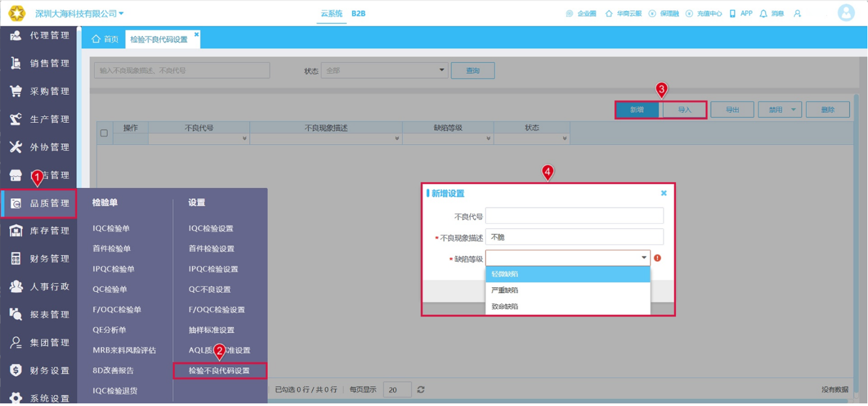Go to the 首页 tab

pyautogui.click(x=105, y=39)
